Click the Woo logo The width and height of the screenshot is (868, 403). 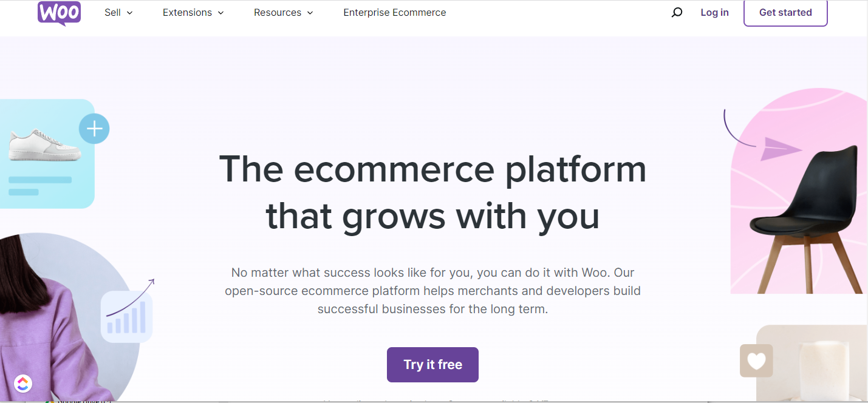(58, 12)
